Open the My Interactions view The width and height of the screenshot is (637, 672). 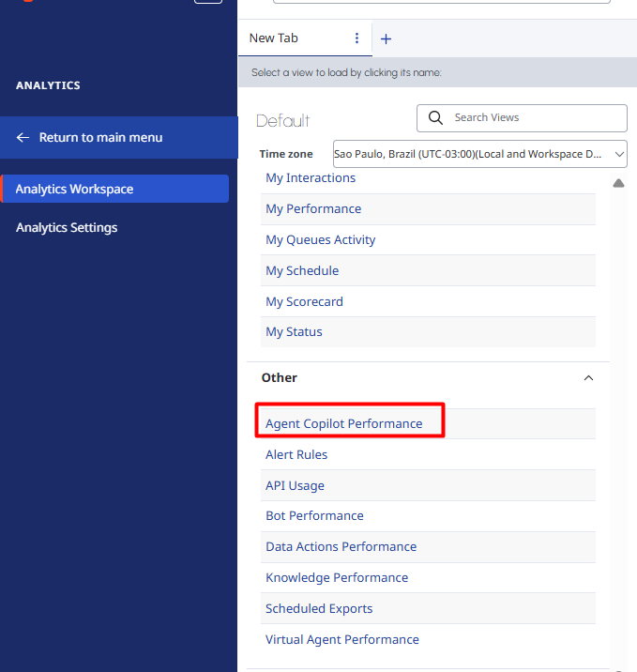[311, 178]
